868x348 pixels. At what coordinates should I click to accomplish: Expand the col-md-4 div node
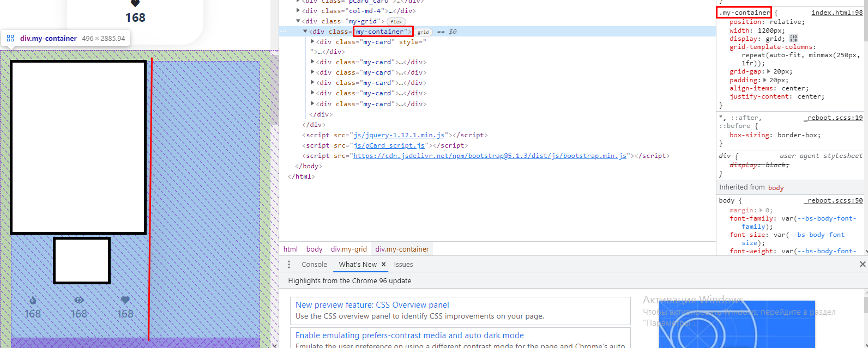coord(298,11)
